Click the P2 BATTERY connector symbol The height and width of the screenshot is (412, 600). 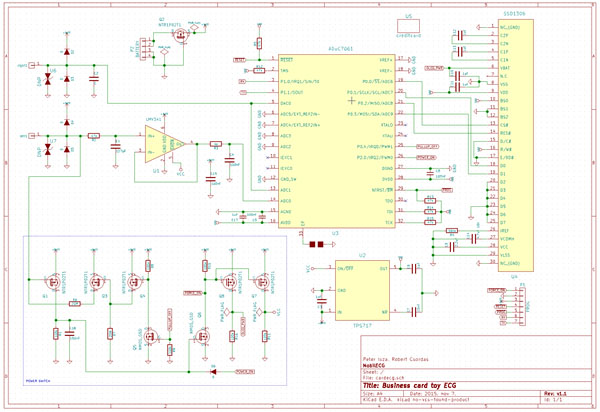[145, 48]
